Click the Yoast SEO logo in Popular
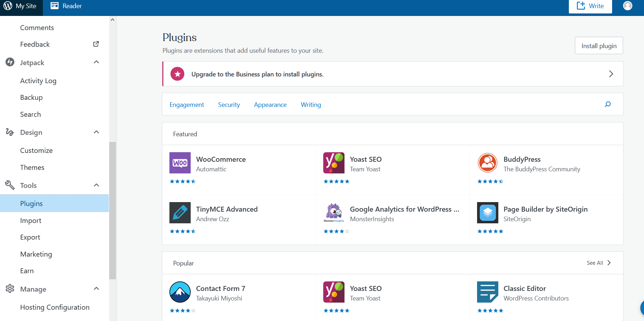The height and width of the screenshot is (321, 644). pos(334,292)
